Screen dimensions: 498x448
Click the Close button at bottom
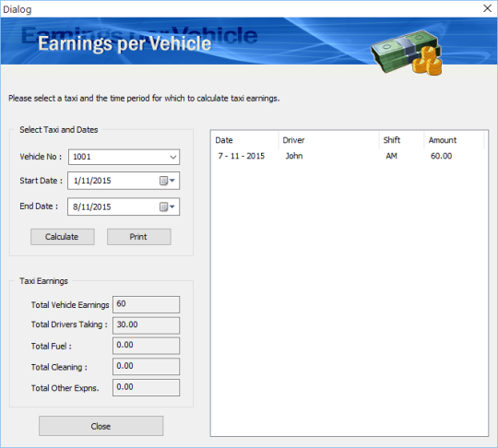101,426
